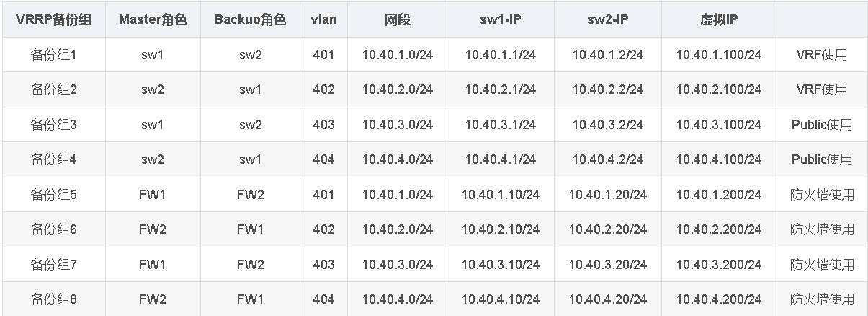Screen dimensions: 868x316
Task: Click the sw2-IP header cell
Action: click(x=608, y=20)
